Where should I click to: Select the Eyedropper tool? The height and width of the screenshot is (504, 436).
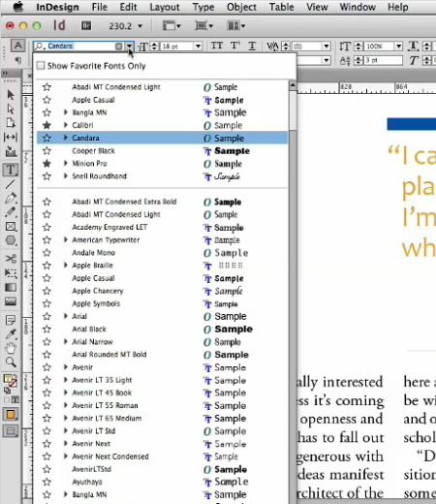[x=11, y=334]
